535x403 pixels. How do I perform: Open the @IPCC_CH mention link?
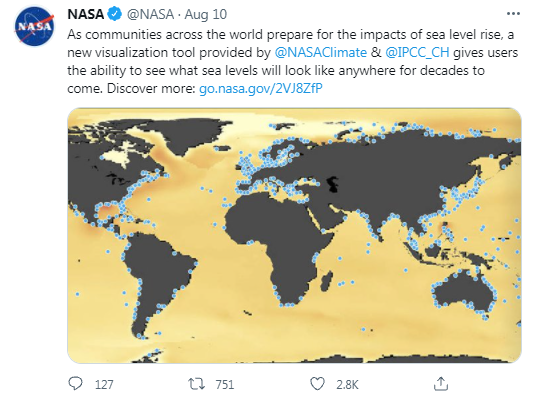click(417, 53)
